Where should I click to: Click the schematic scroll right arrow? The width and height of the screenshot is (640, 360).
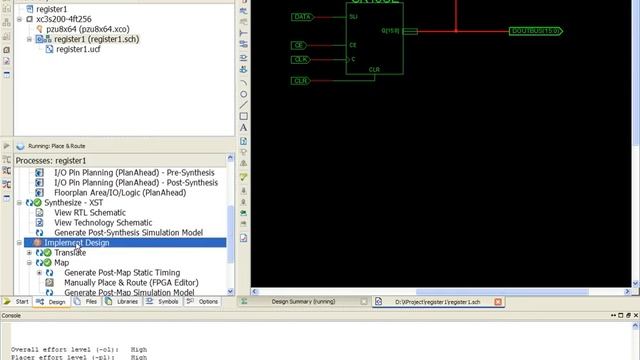tap(627, 292)
